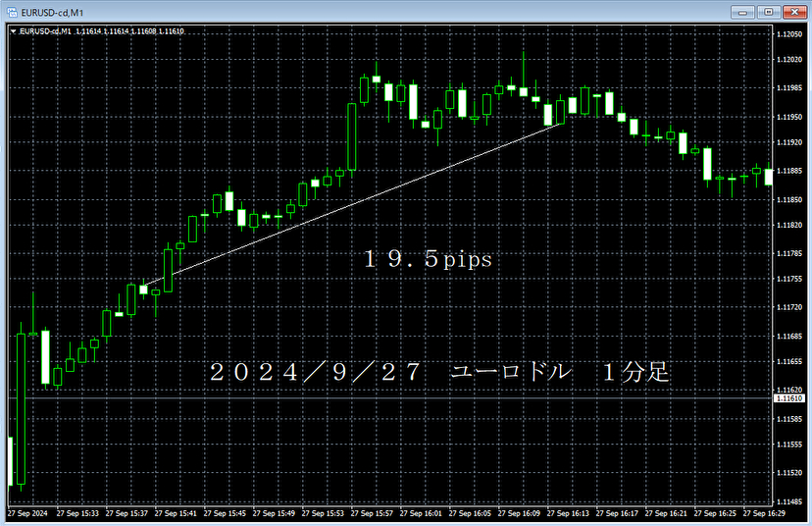Click the '27 Sep 15:49' time label
812x526 pixels.
pos(274,513)
